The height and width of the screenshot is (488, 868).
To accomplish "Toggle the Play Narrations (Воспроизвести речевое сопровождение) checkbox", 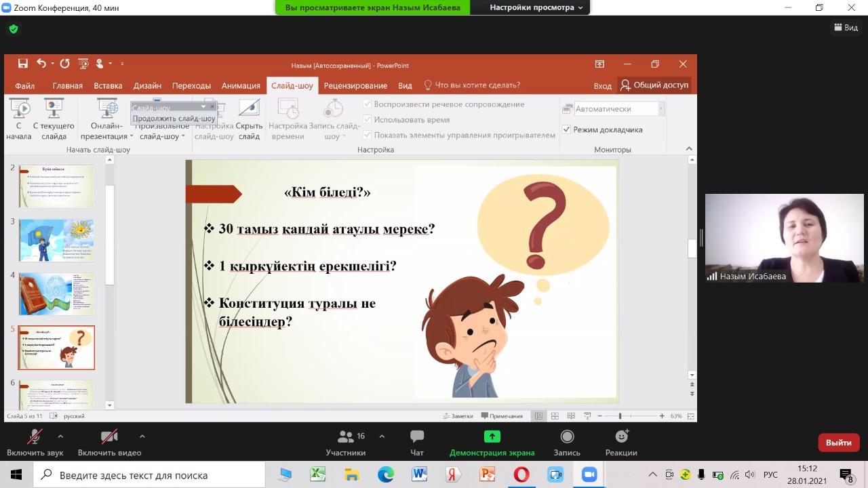I will (x=368, y=104).
